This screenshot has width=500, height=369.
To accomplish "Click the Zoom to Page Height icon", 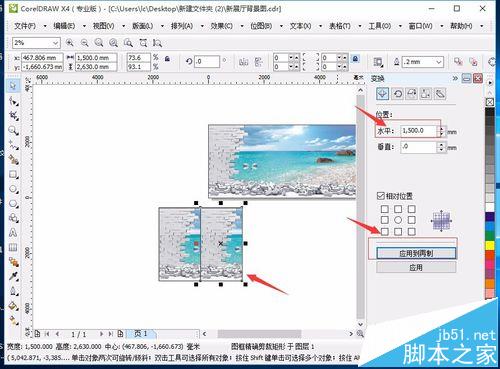I will coord(157,43).
